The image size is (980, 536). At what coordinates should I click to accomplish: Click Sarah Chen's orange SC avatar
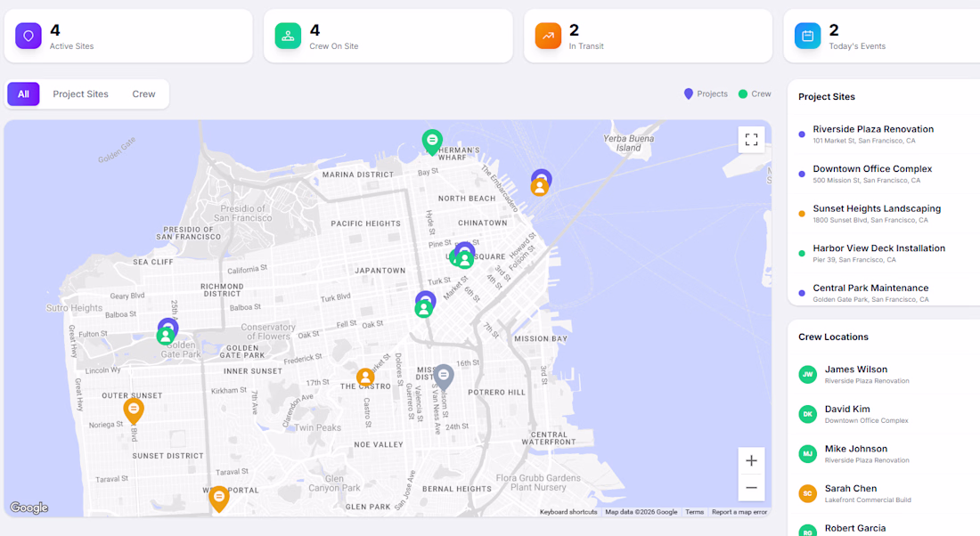click(x=807, y=493)
